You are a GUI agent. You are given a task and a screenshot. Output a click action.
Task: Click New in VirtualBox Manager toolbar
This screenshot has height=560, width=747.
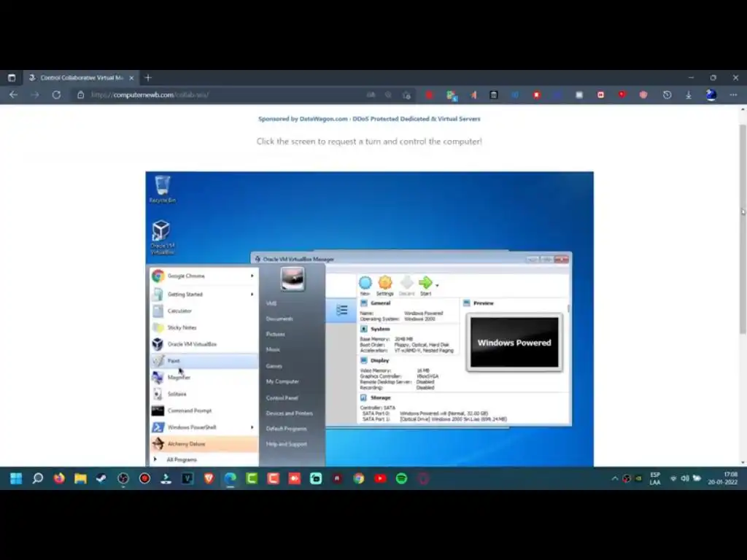365,286
